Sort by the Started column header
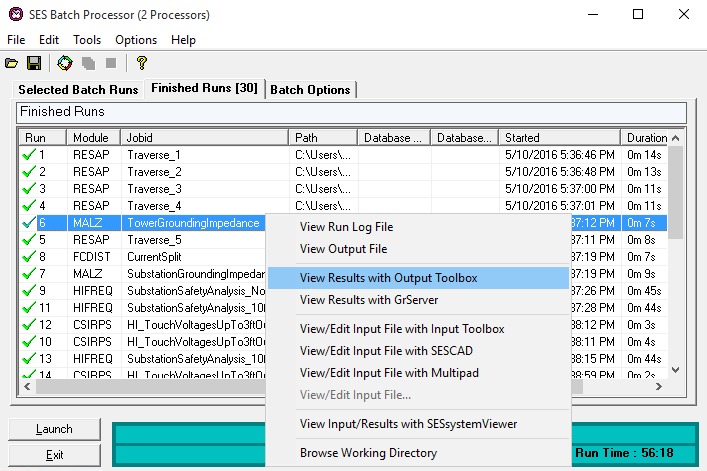Screen dimensions: 707x471 (559, 137)
